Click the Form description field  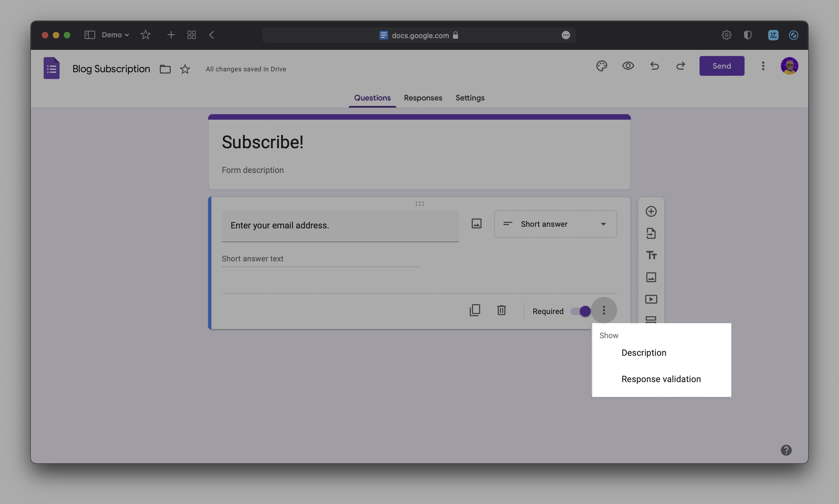pyautogui.click(x=253, y=170)
